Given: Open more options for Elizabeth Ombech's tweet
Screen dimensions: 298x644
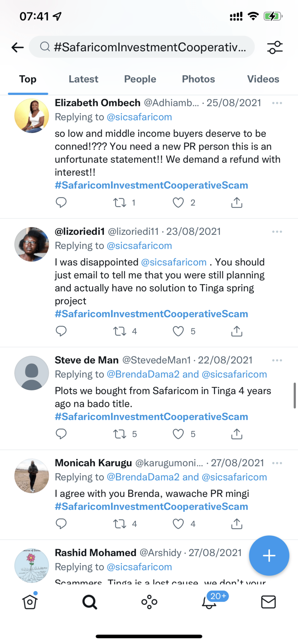Looking at the screenshot, I should click(277, 103).
